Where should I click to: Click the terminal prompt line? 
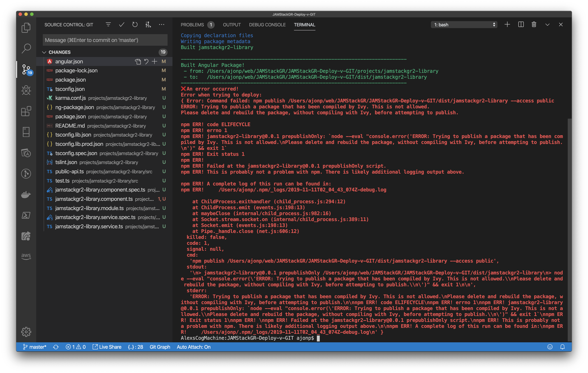pyautogui.click(x=250, y=338)
